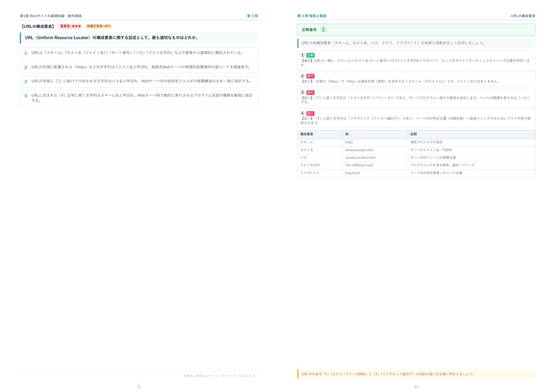Click the green '正解' badge in explanation ①

pyautogui.click(x=311, y=55)
